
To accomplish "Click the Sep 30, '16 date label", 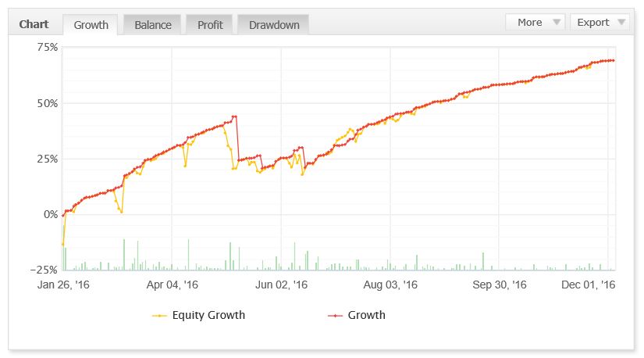I will coord(500,285).
